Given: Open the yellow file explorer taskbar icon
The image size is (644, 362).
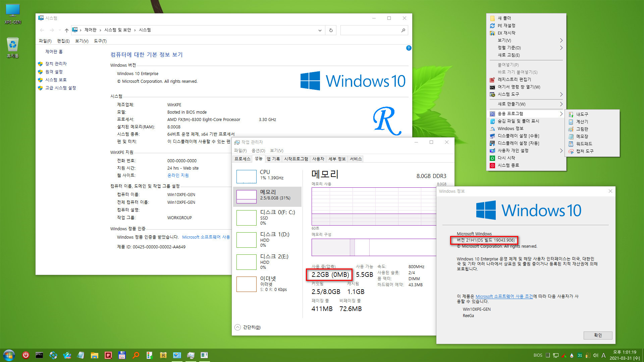Looking at the screenshot, I should [94, 355].
